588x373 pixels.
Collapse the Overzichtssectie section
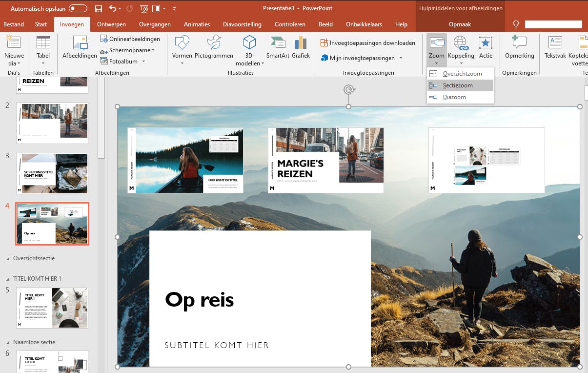[8, 258]
